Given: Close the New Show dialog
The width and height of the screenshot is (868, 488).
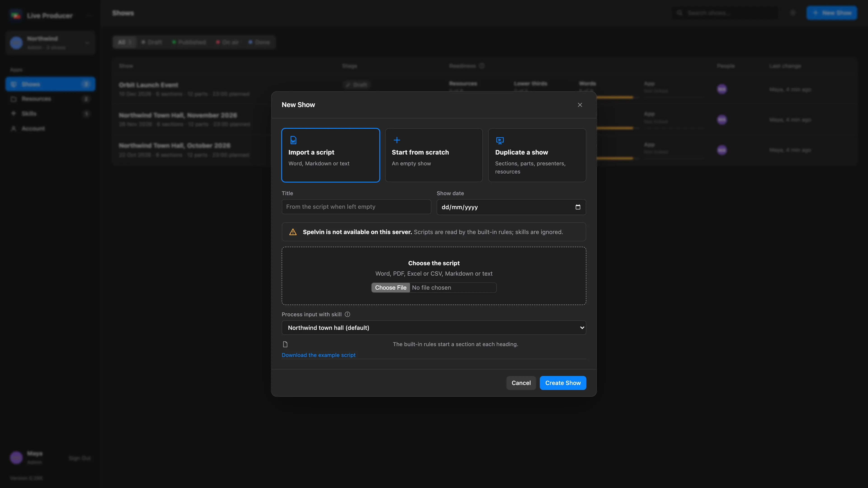Looking at the screenshot, I should pos(580,105).
